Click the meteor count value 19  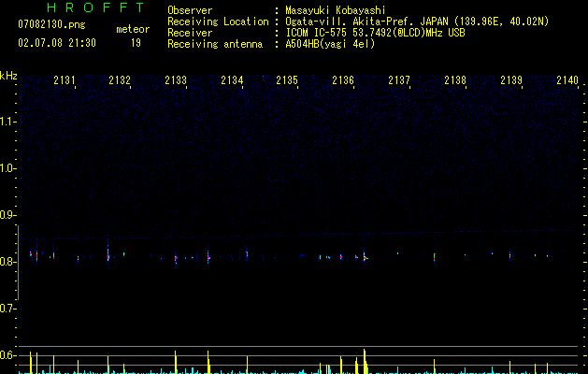(x=136, y=43)
